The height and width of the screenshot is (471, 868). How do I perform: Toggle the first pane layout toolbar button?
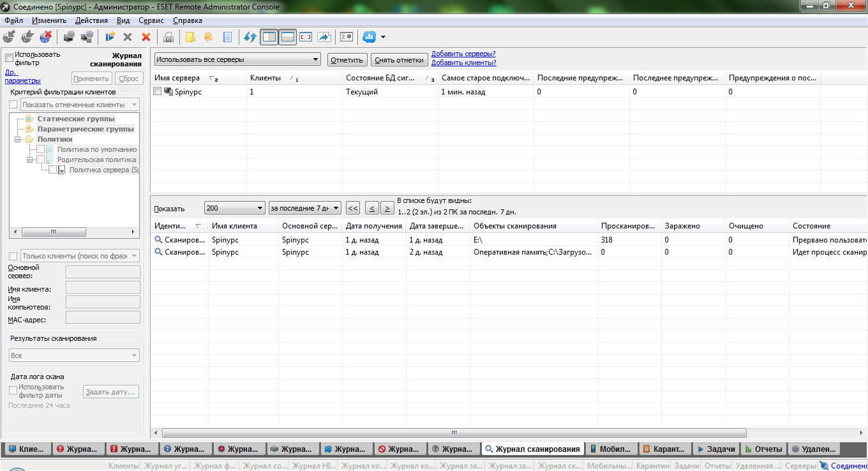tap(269, 37)
